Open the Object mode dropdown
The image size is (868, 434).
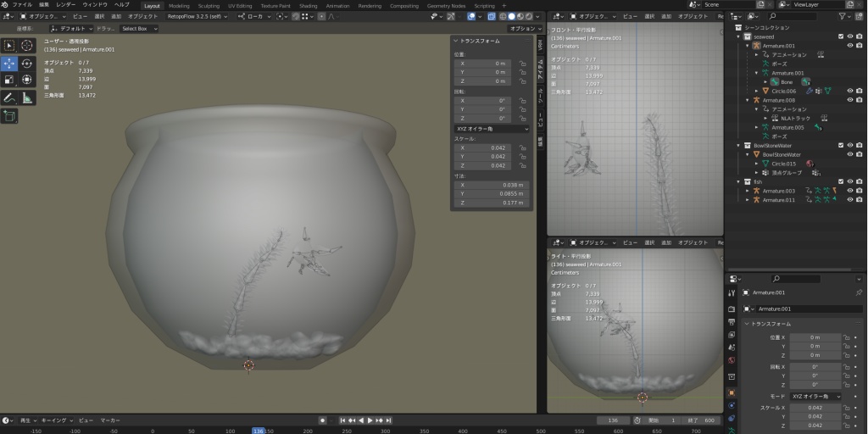[42, 17]
